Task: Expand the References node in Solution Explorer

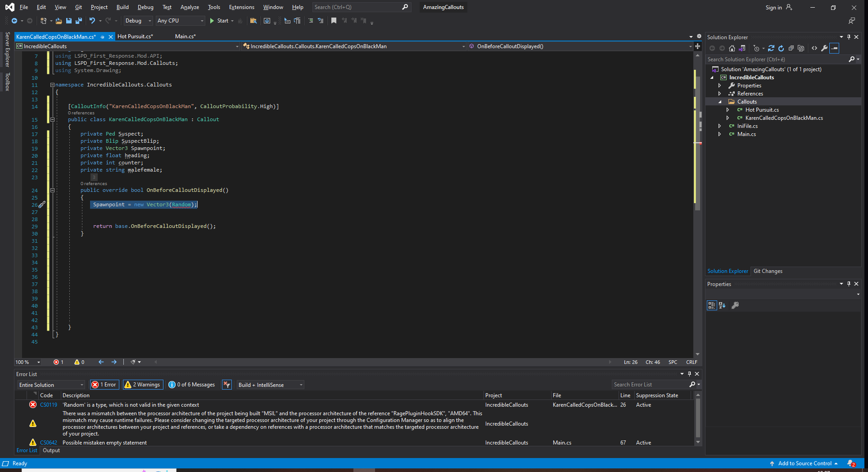Action: (719, 94)
